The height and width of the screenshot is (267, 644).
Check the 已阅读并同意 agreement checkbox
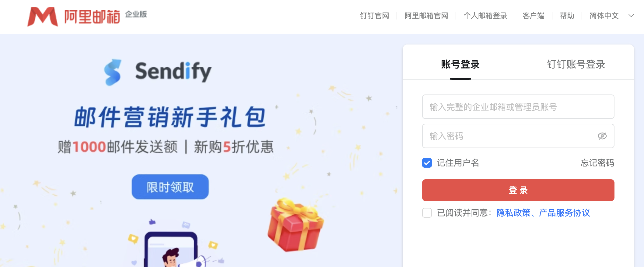pyautogui.click(x=427, y=213)
